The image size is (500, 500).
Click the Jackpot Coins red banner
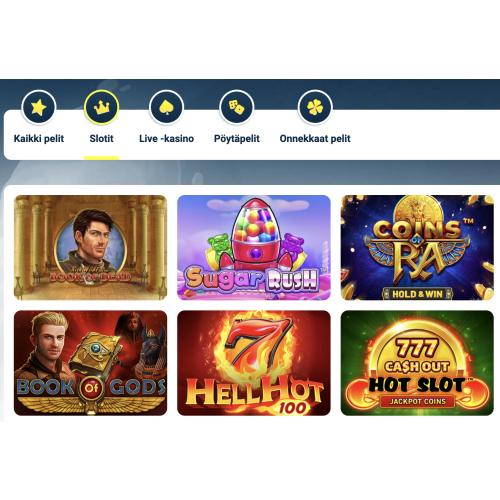click(x=418, y=402)
